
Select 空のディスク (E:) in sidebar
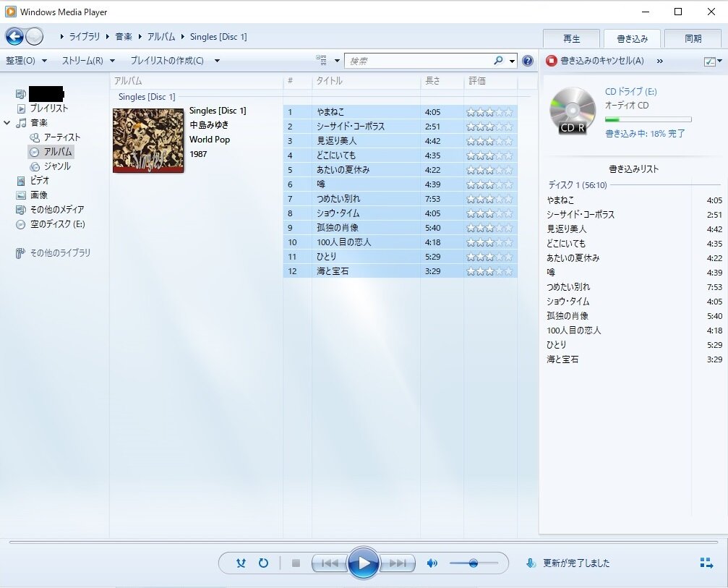(58, 224)
